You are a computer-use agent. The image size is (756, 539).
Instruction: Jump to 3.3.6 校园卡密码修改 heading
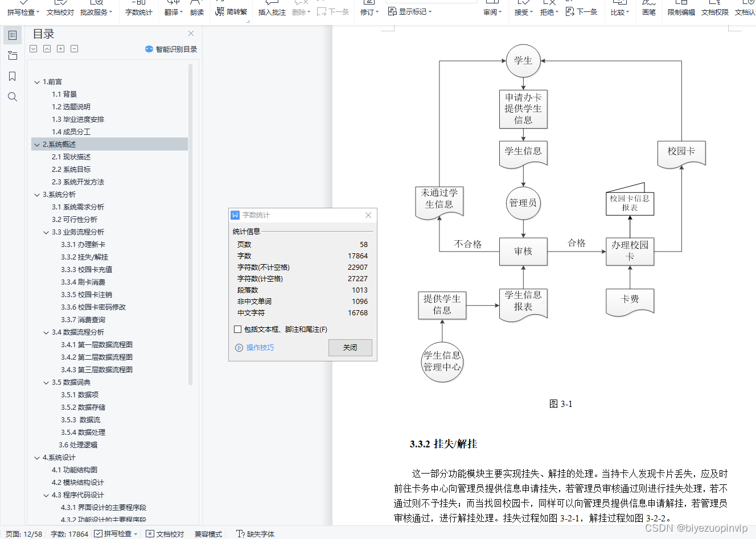93,307
